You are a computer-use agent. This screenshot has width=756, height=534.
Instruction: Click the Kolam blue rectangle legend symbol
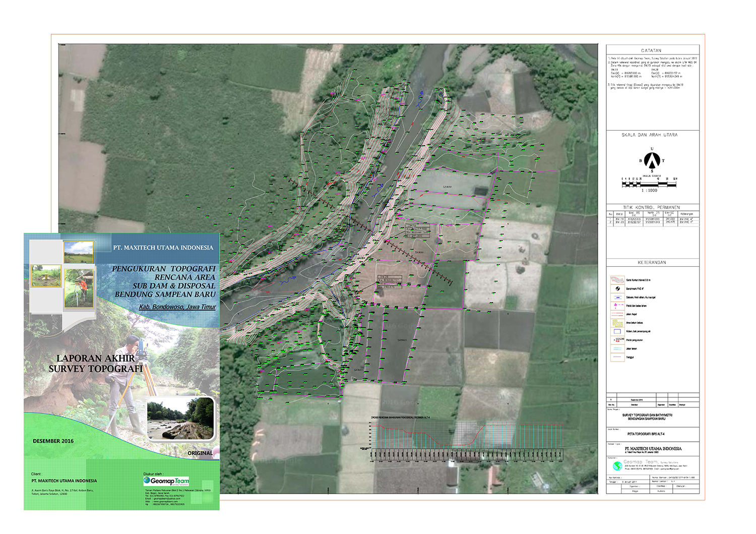click(x=617, y=331)
